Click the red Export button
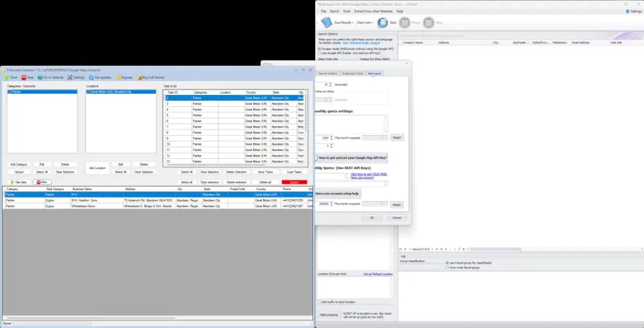Viewport: 644px width, 328px height. [294, 182]
